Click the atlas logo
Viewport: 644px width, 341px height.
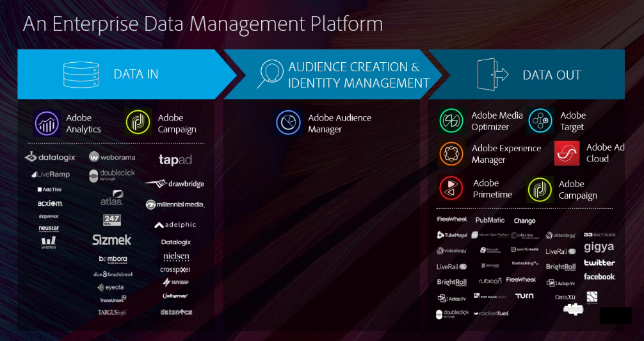coord(112,198)
